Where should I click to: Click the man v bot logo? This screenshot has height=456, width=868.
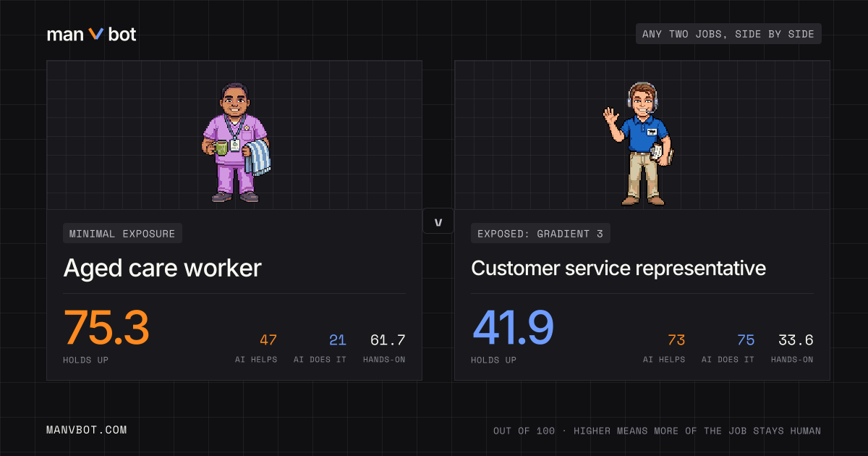coord(91,34)
